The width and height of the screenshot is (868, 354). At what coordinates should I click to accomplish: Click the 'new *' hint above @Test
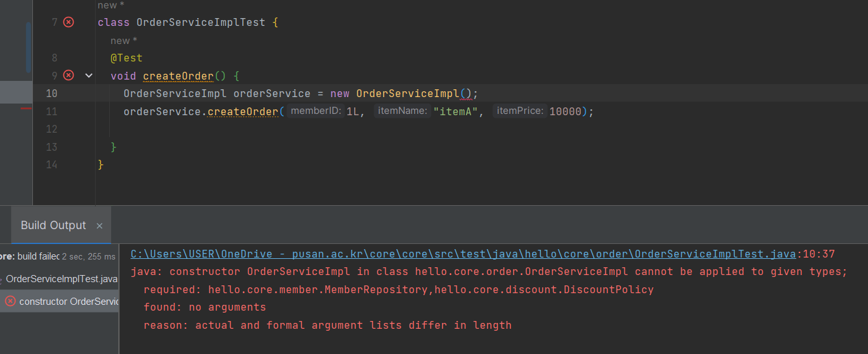tap(124, 40)
